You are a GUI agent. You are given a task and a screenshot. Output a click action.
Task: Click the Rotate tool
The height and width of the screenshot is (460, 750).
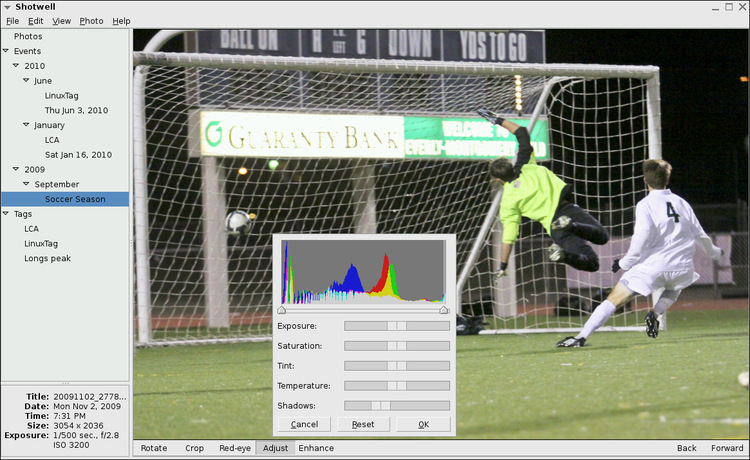pos(154,448)
